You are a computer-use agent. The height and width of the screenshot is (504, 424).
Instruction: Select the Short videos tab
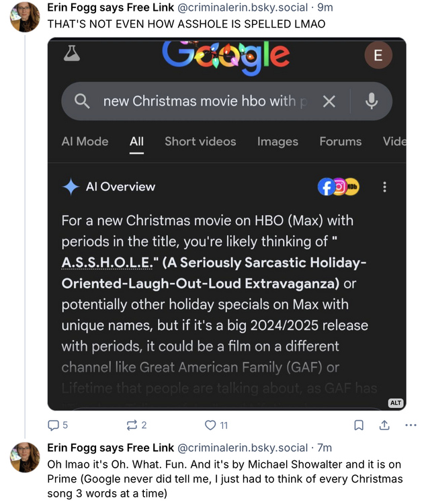(200, 141)
